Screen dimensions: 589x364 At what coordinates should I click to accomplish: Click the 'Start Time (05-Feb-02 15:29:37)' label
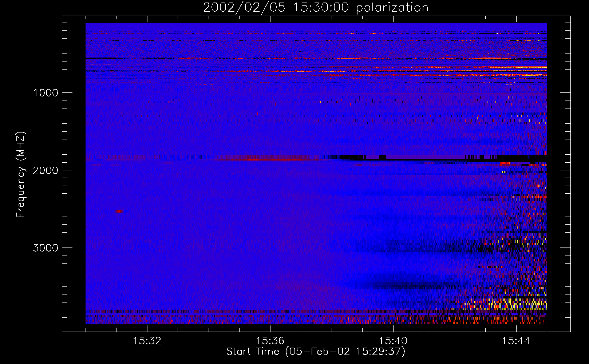316,352
